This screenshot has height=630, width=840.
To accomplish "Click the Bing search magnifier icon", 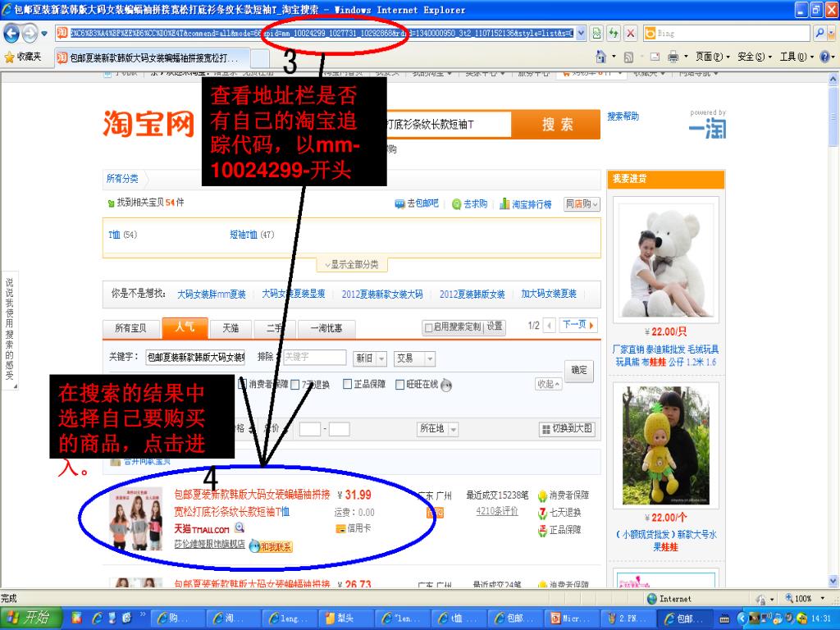I will (819, 33).
